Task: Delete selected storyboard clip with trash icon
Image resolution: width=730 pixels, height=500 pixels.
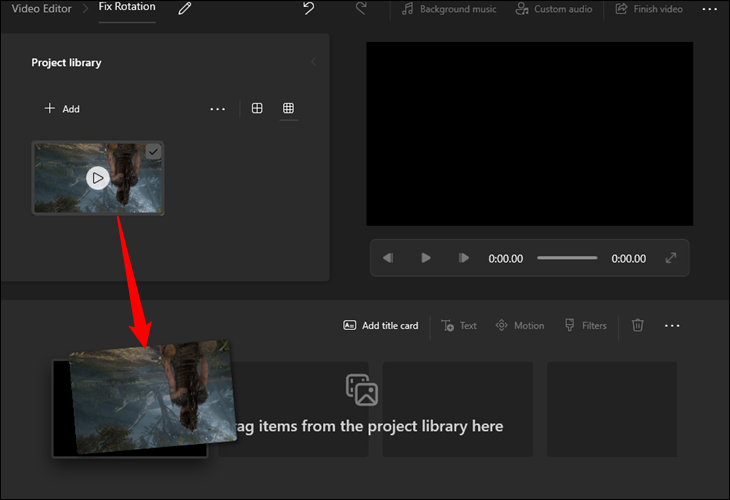Action: coord(638,325)
